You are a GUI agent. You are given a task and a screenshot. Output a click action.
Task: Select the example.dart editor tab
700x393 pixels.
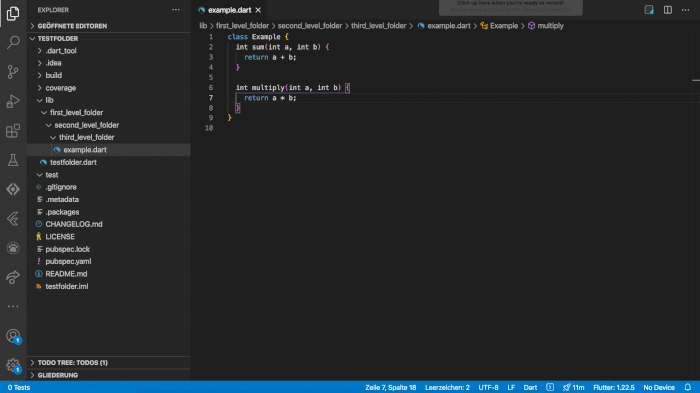[229, 10]
